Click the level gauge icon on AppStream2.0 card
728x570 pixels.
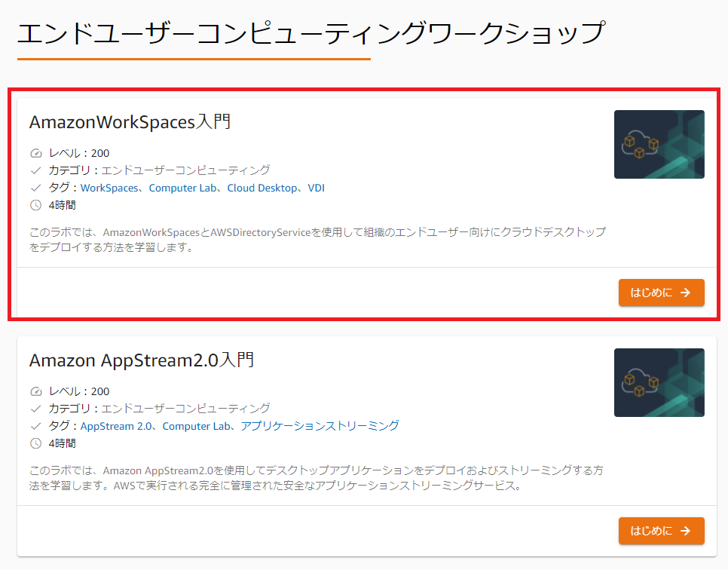pos(35,391)
